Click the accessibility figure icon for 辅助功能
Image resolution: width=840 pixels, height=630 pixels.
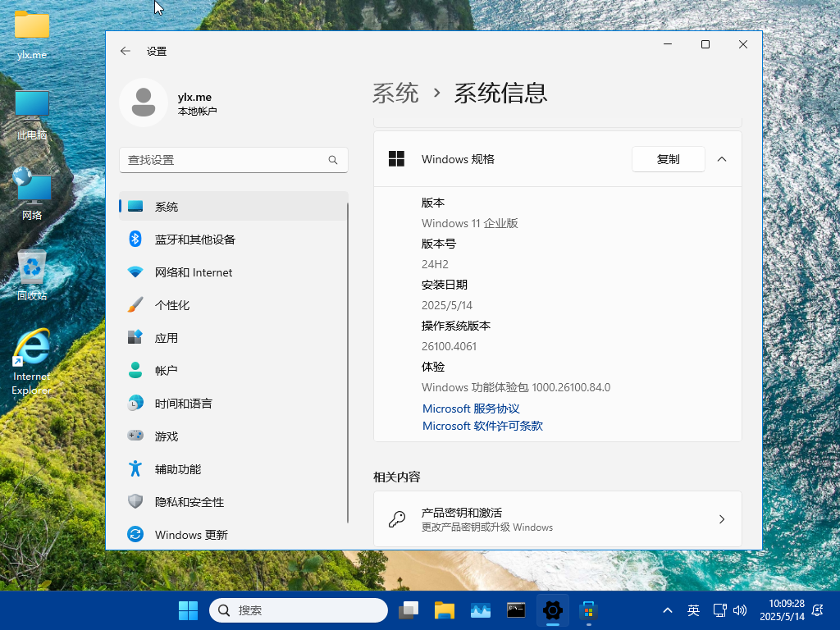click(135, 468)
